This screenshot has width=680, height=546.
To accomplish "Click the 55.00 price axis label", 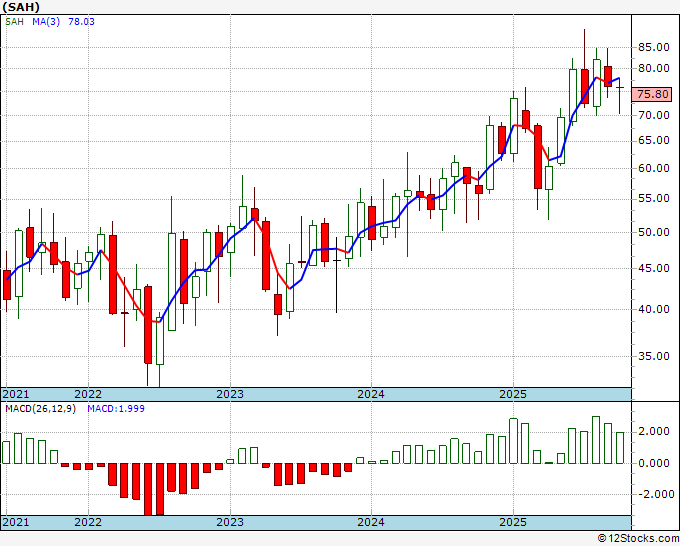I will (654, 198).
